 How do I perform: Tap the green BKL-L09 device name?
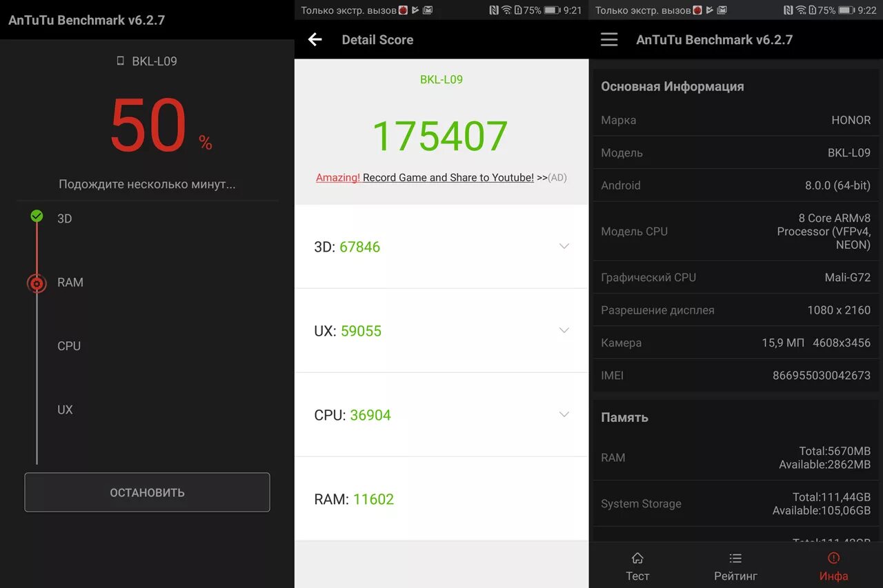(441, 79)
